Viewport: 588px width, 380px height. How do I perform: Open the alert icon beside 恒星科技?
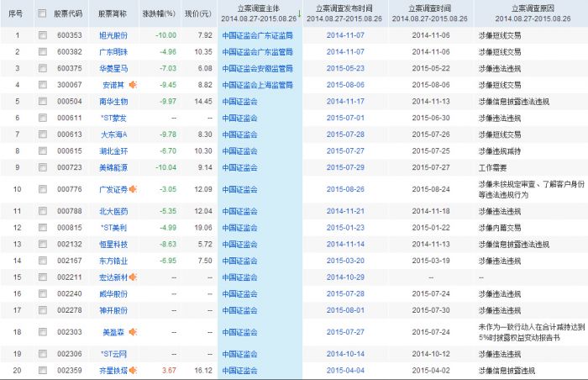[132, 244]
